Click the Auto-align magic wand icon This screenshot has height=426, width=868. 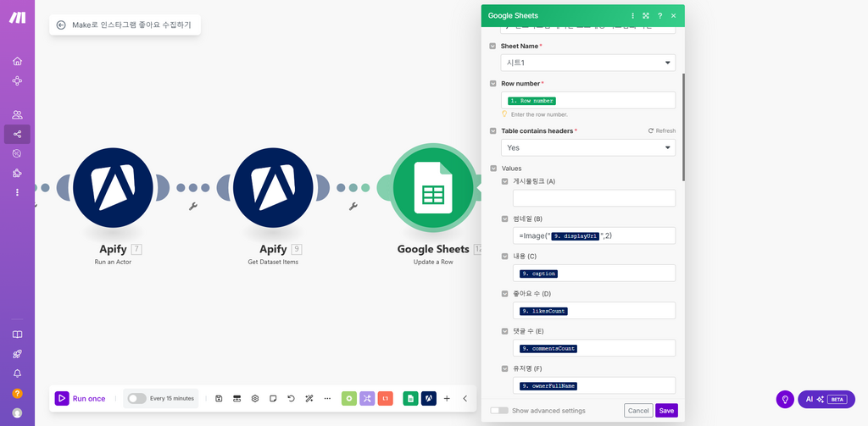(x=309, y=398)
